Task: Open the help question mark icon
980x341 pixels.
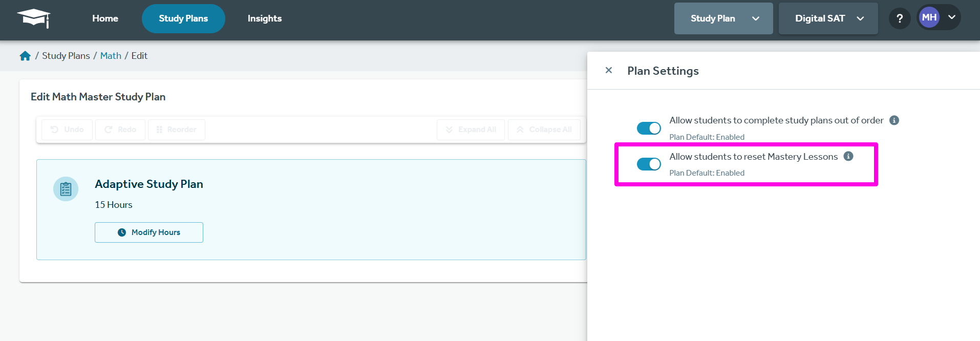Action: point(899,18)
